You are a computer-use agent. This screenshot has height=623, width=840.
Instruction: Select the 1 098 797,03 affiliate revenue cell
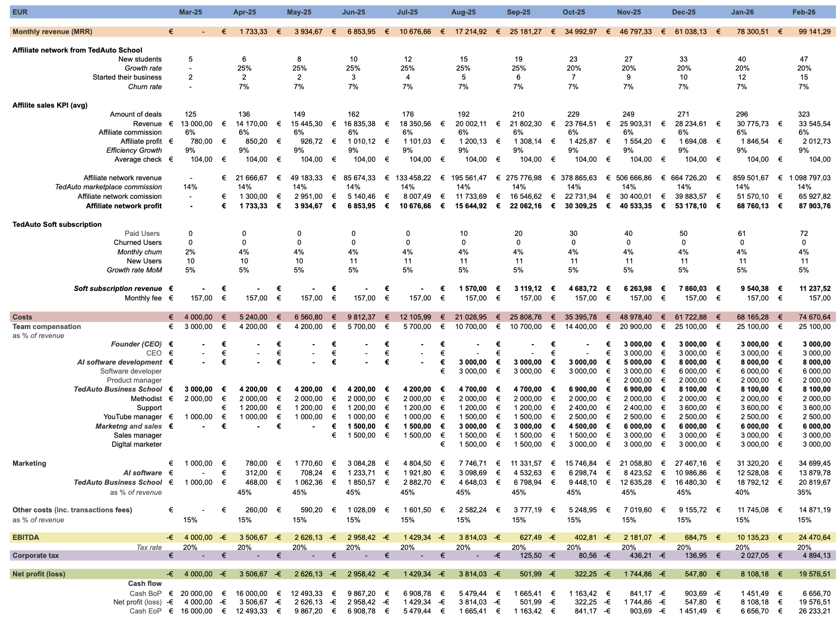(x=809, y=178)
